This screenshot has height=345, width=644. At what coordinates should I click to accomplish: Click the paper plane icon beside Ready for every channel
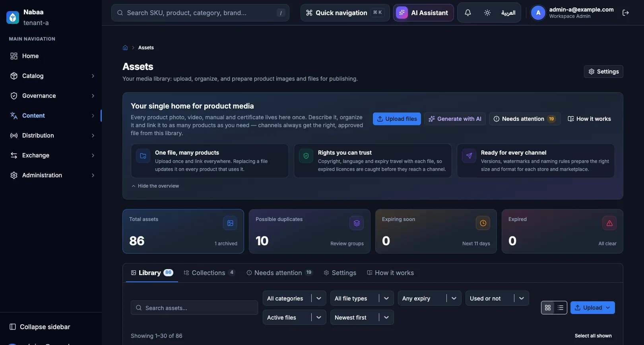pos(469,156)
